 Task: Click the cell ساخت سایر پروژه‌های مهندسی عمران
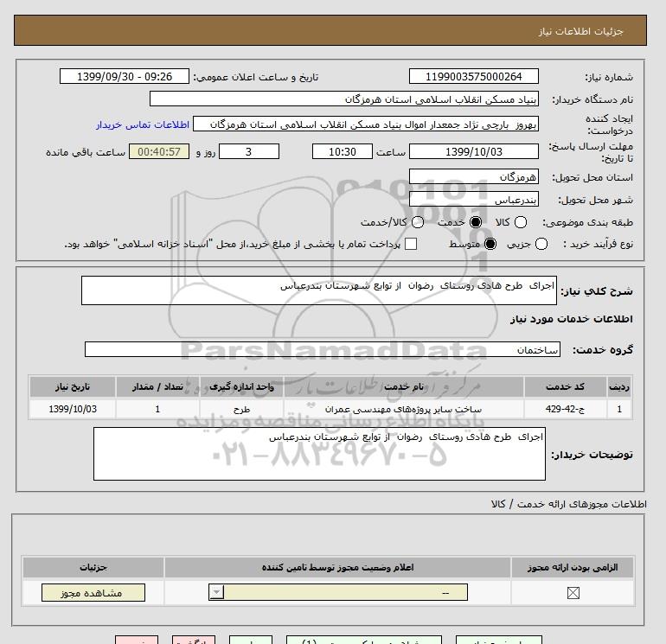point(404,409)
